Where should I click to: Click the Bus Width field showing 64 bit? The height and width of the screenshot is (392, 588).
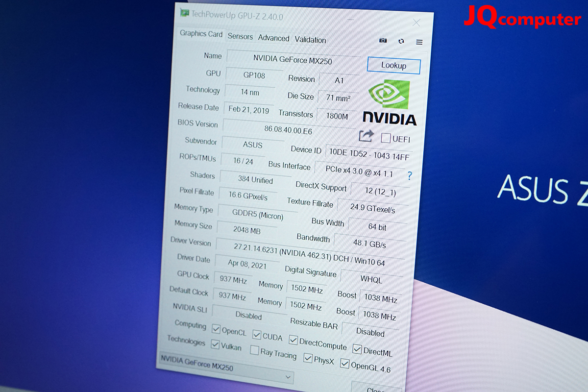pyautogui.click(x=377, y=227)
